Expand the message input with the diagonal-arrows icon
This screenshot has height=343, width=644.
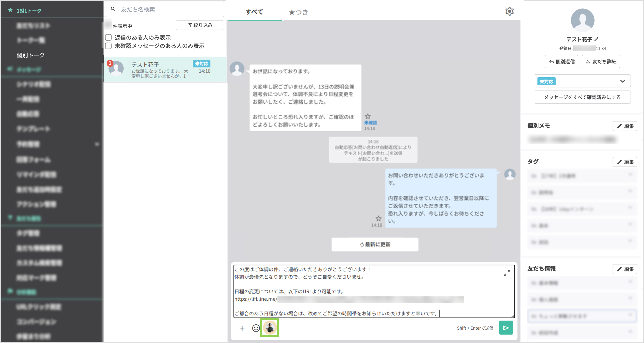507,273
